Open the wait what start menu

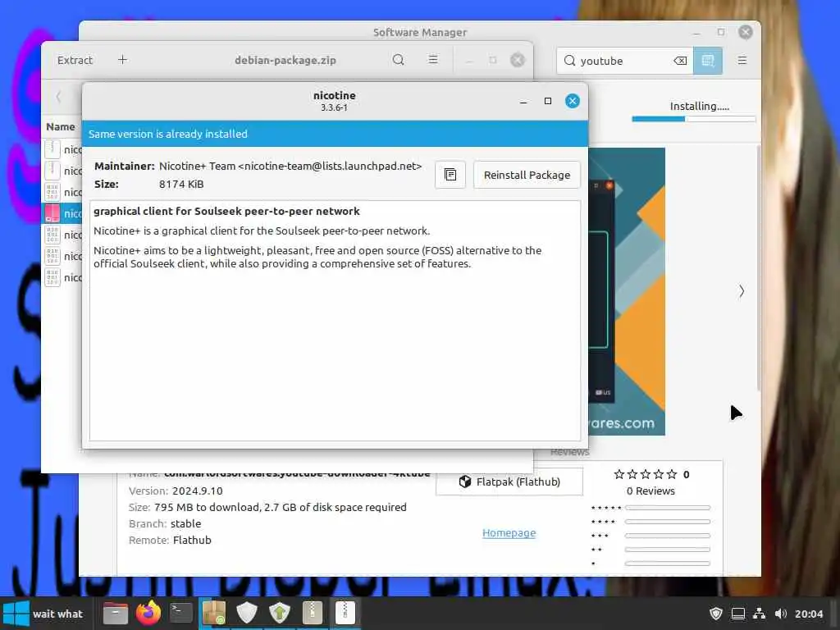click(44, 614)
